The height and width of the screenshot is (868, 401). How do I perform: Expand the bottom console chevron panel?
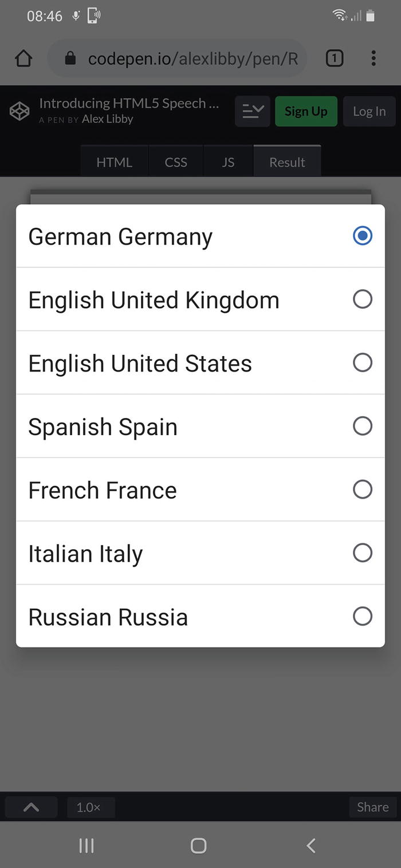(32, 807)
